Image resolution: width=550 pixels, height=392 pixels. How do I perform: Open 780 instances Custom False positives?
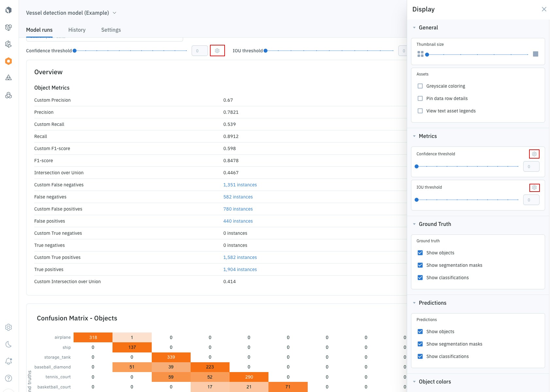pyautogui.click(x=238, y=209)
